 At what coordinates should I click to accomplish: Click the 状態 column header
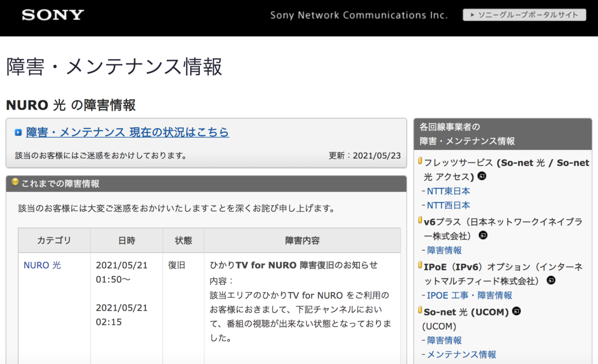coord(183,241)
